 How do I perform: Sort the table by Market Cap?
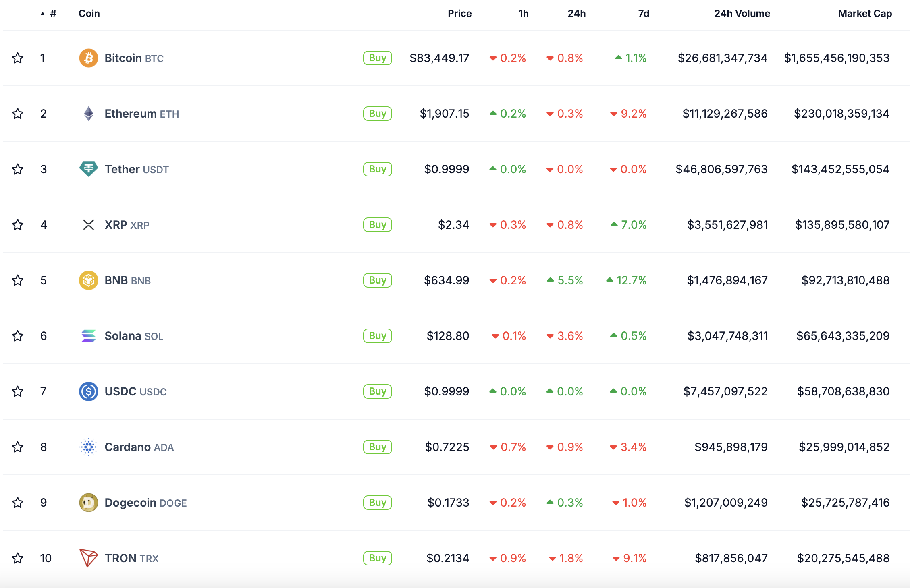(x=865, y=14)
